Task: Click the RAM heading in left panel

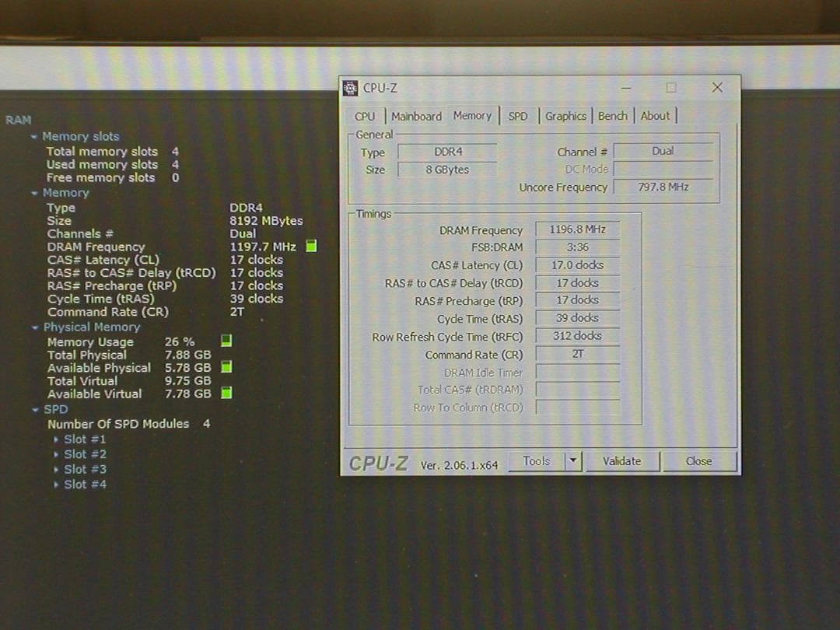Action: tap(18, 120)
